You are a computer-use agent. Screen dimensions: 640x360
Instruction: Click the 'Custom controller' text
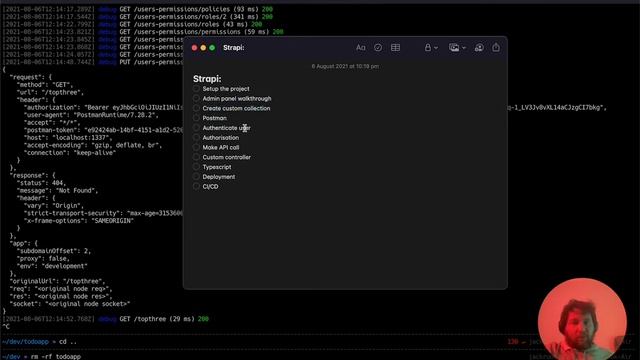click(x=227, y=157)
